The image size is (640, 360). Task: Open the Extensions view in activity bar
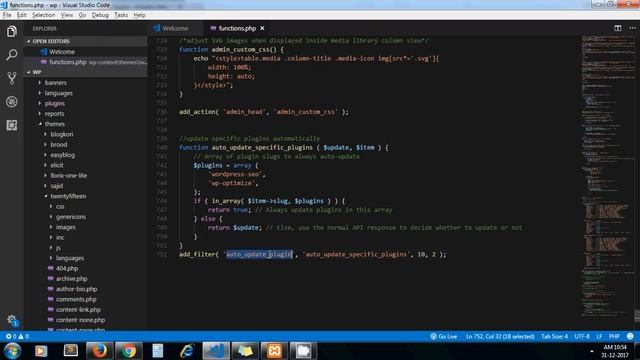[11, 125]
